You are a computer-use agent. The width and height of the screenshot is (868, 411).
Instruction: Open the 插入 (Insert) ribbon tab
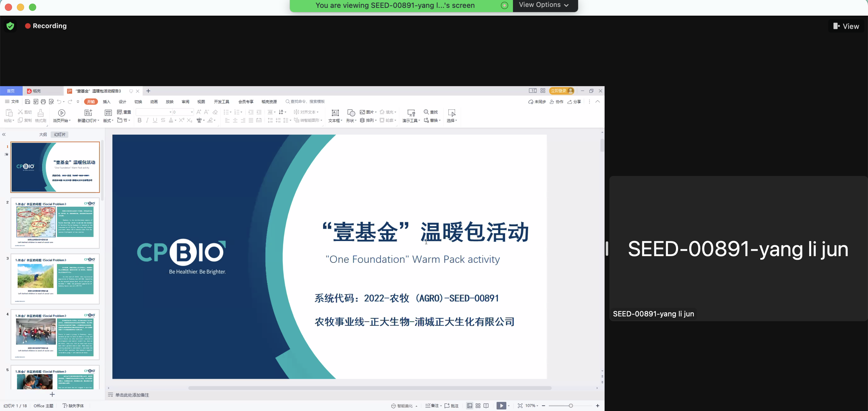pos(106,102)
